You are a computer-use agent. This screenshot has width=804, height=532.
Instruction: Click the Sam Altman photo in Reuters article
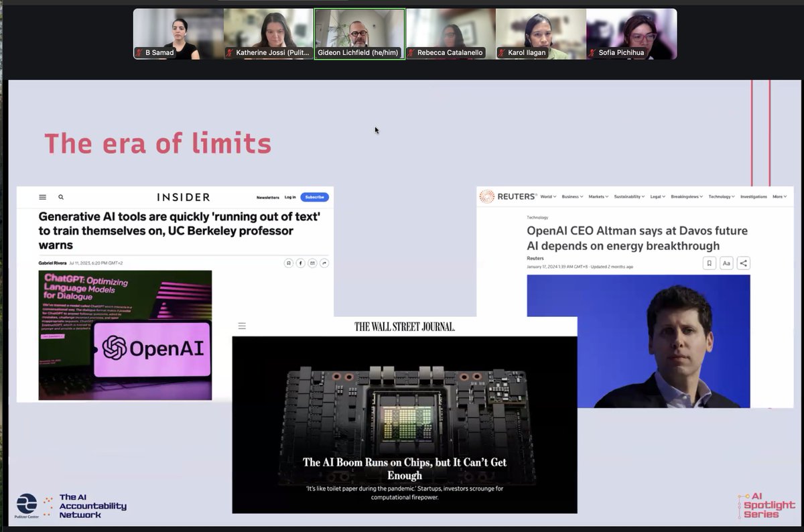tap(639, 341)
